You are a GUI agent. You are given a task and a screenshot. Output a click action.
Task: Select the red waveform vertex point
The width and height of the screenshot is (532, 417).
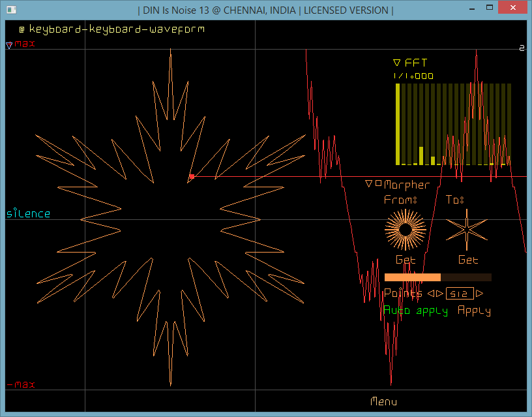(x=191, y=177)
